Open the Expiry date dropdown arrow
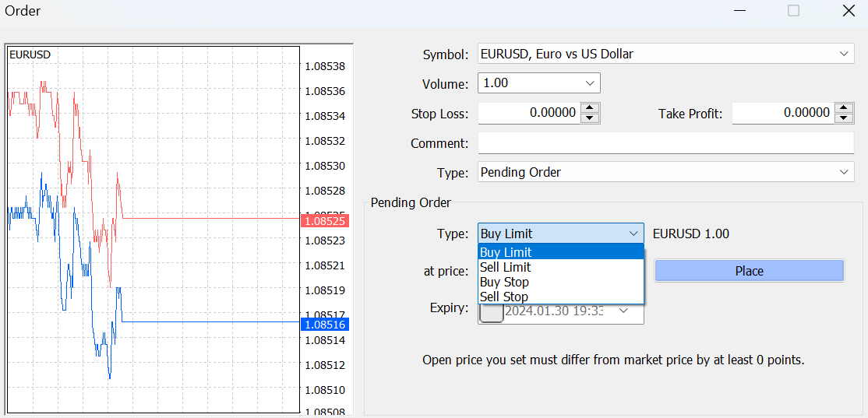Screen dimensions: 868x418 (x=623, y=310)
